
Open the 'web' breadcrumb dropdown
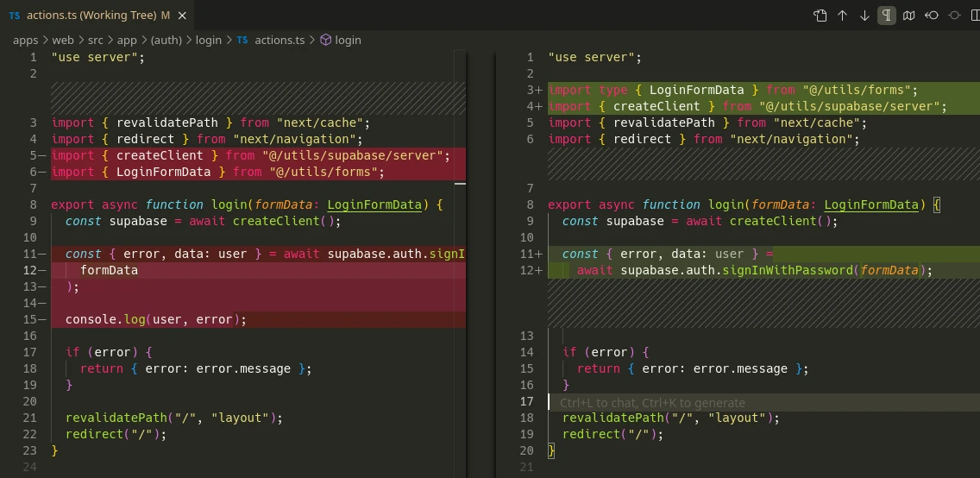pyautogui.click(x=62, y=40)
